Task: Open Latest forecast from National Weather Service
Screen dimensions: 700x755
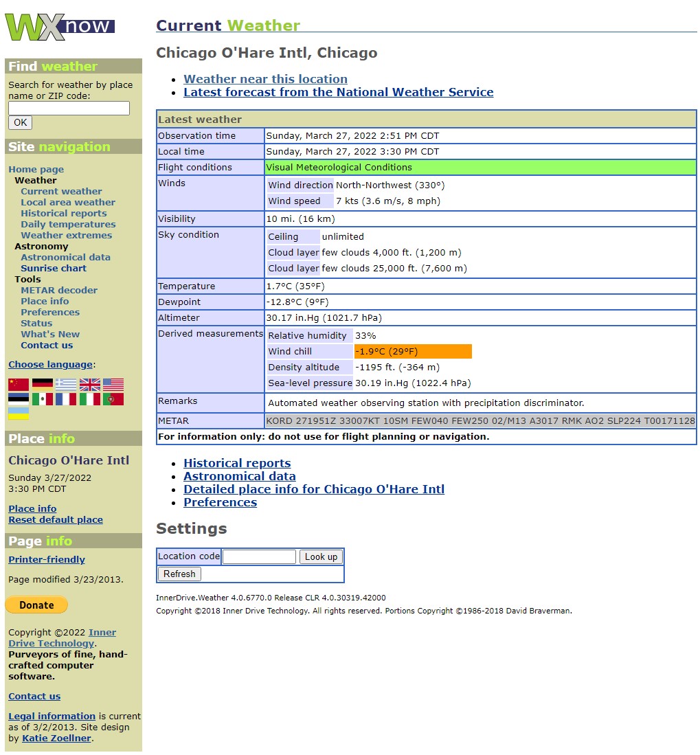Action: click(339, 93)
